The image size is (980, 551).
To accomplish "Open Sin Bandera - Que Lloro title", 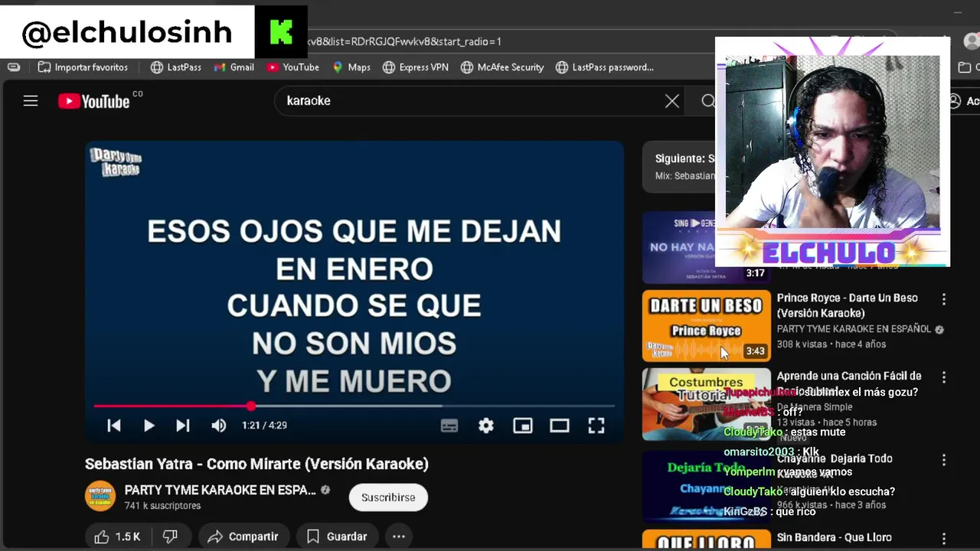I will tap(835, 538).
